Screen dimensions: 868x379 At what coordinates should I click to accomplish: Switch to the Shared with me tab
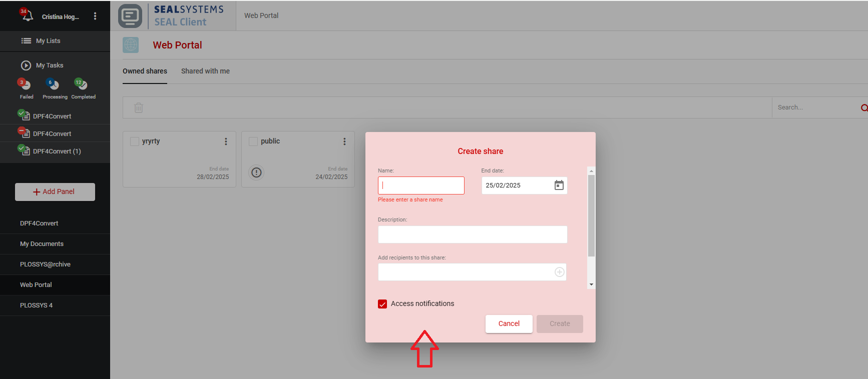click(205, 71)
